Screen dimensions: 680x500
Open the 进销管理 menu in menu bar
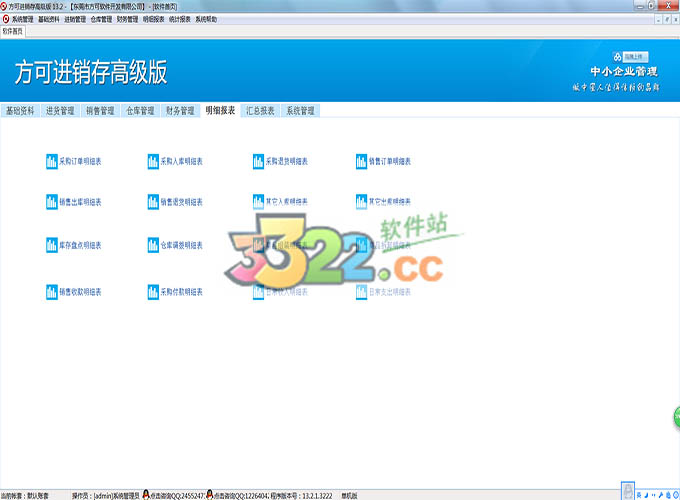point(75,19)
